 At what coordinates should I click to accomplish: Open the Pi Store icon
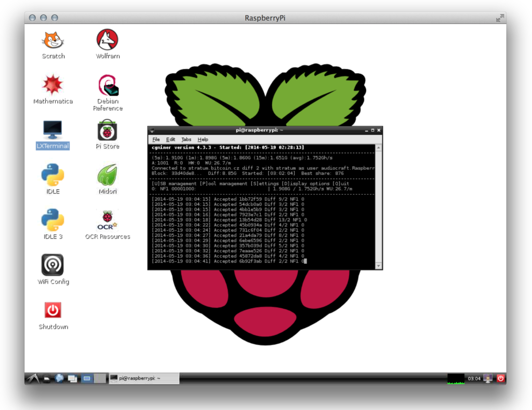108,134
